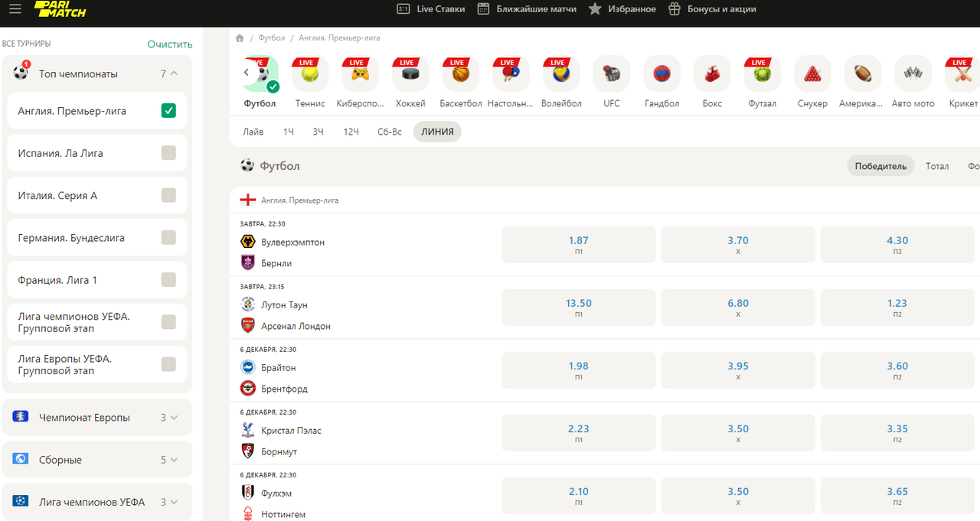Open Футбол breadcrumb link
The image size is (980, 521).
tap(272, 38)
